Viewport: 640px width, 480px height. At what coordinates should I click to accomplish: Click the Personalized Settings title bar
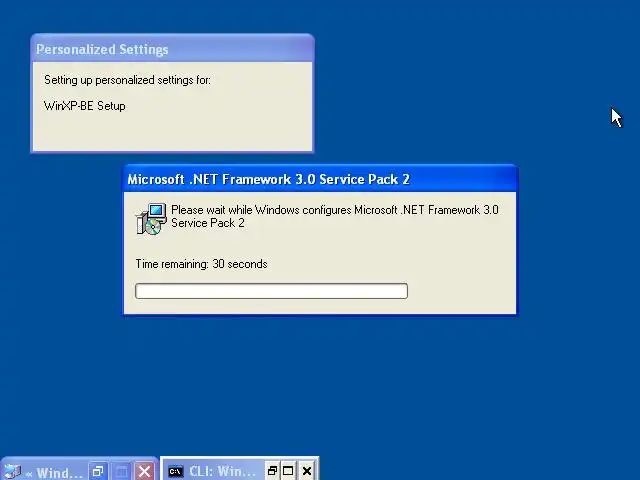172,49
